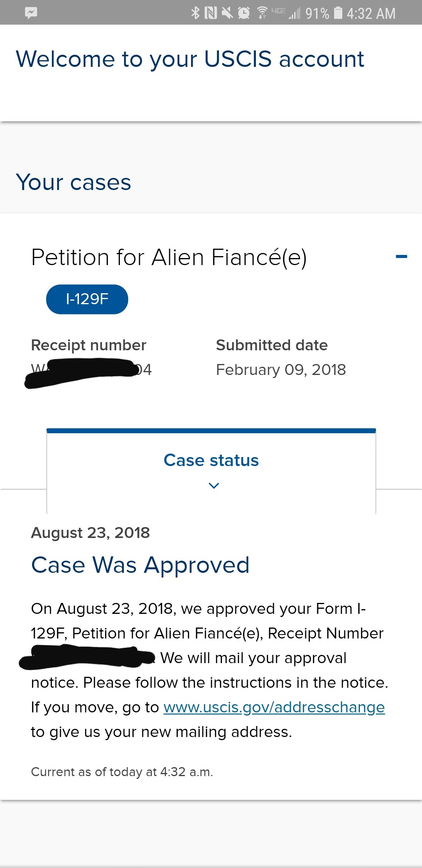Tap the 4:32 AM clock in status bar
The image size is (422, 868).
[371, 13]
